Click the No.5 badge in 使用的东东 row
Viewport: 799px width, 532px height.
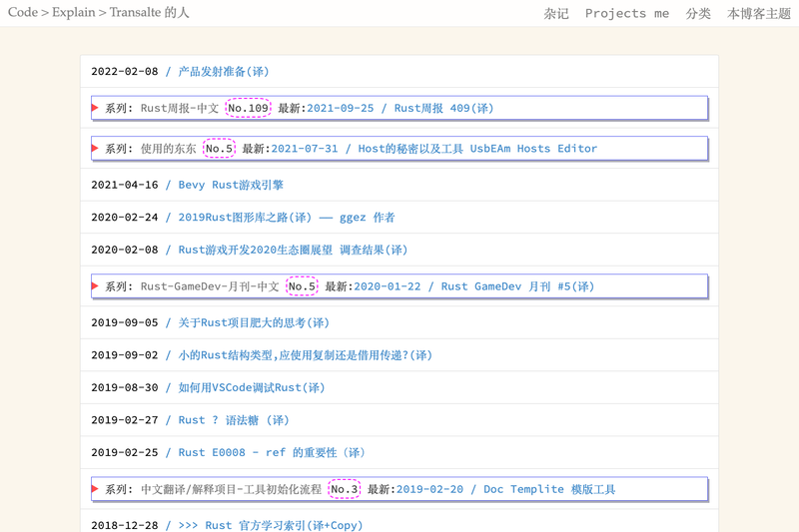219,149
